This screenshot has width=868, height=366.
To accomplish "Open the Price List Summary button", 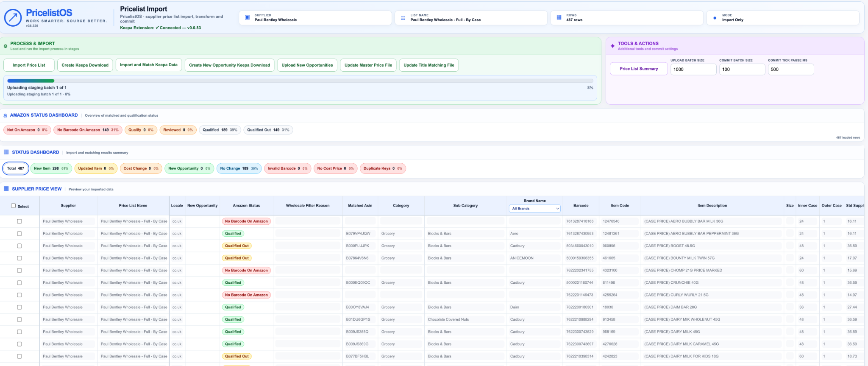I will click(639, 69).
